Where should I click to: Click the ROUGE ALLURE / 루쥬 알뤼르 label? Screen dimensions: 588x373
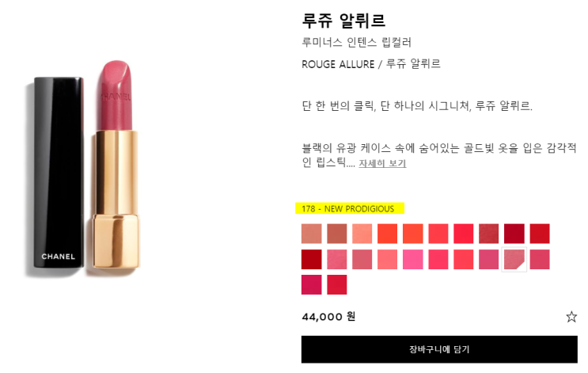pyautogui.click(x=371, y=64)
